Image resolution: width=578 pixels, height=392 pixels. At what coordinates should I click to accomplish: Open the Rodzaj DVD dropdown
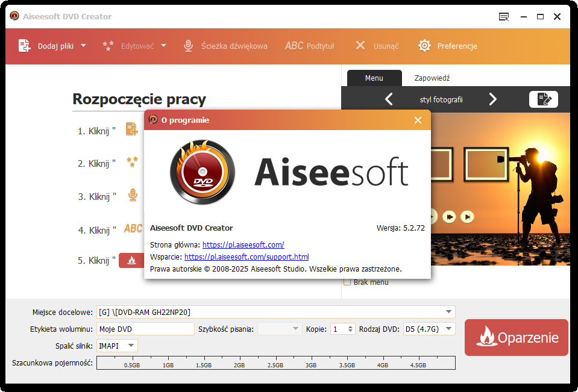(x=429, y=329)
